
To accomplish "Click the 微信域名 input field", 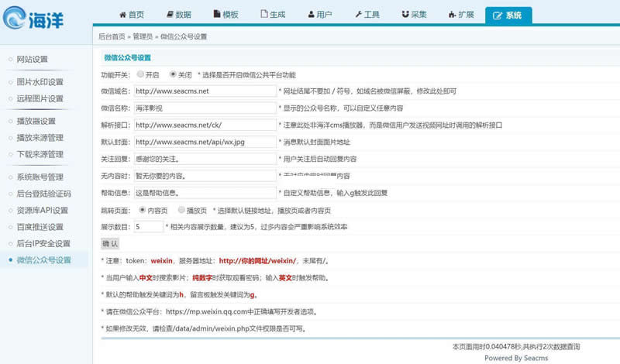I will point(205,91).
